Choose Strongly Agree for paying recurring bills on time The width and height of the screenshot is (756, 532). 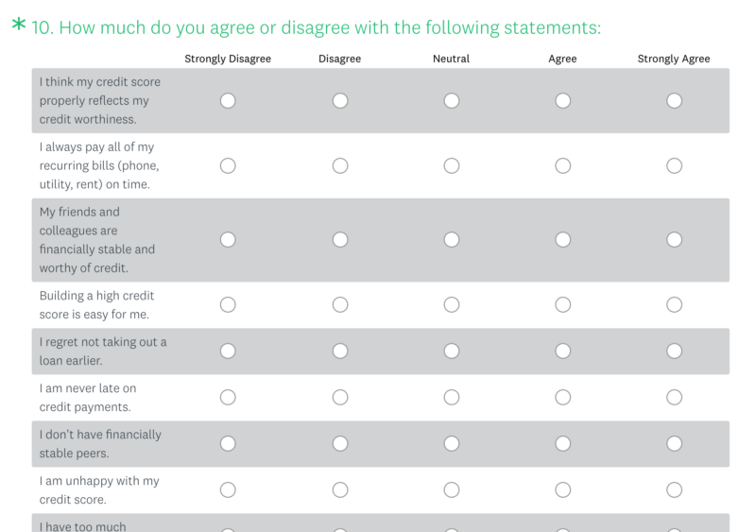[x=674, y=166]
